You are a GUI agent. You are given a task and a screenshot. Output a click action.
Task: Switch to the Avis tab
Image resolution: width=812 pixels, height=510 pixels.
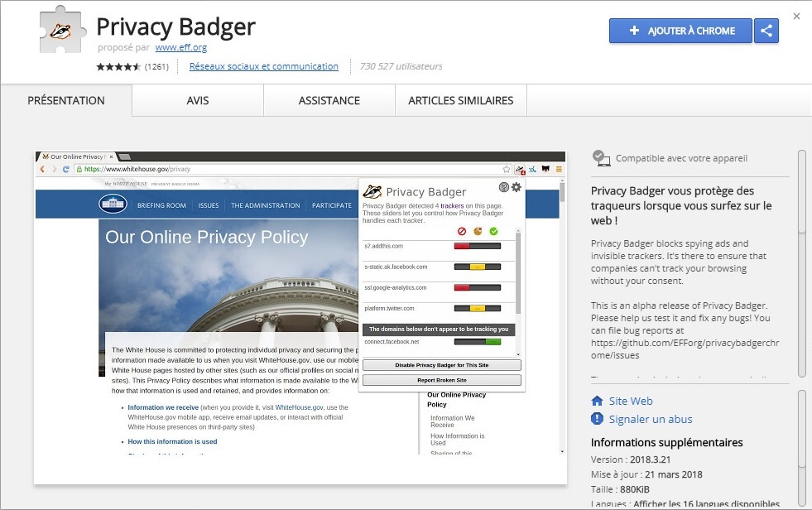[x=198, y=100]
